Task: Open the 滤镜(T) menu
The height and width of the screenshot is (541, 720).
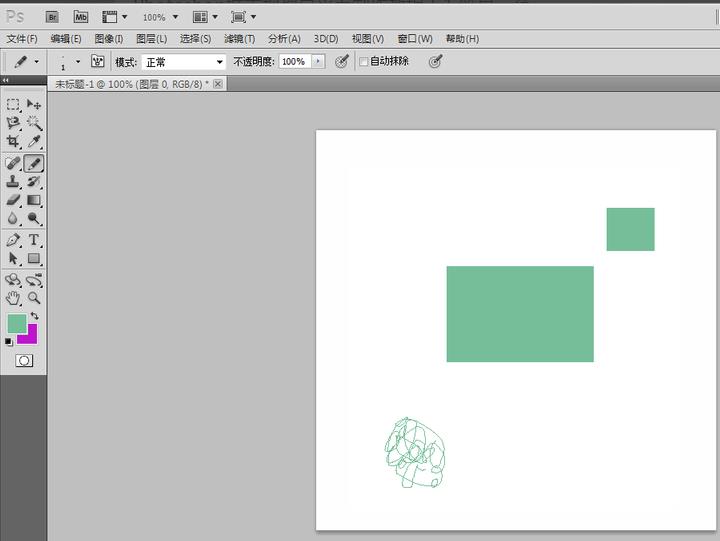Action: tap(240, 39)
